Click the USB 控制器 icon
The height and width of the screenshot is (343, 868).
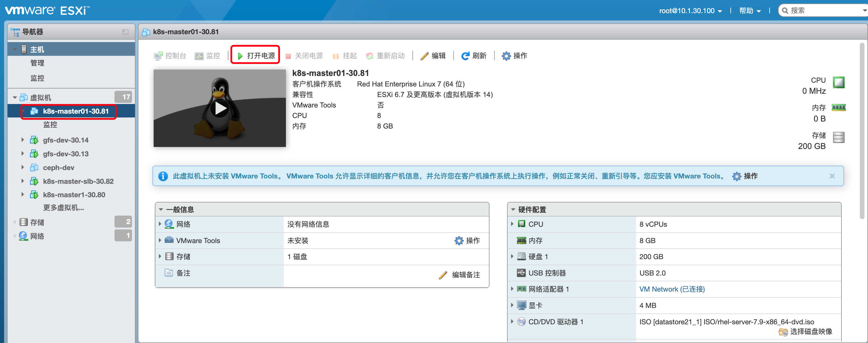click(x=521, y=273)
